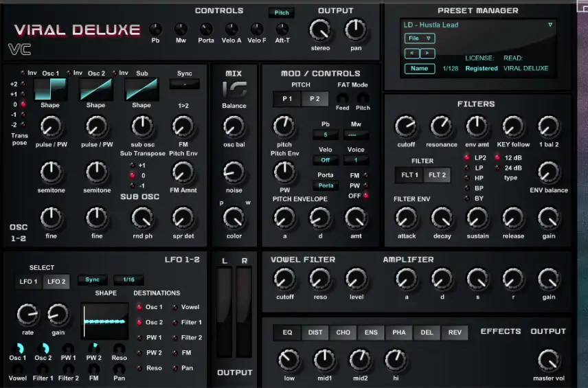Click the noise color knob
This screenshot has width=588, height=388.
(234, 218)
